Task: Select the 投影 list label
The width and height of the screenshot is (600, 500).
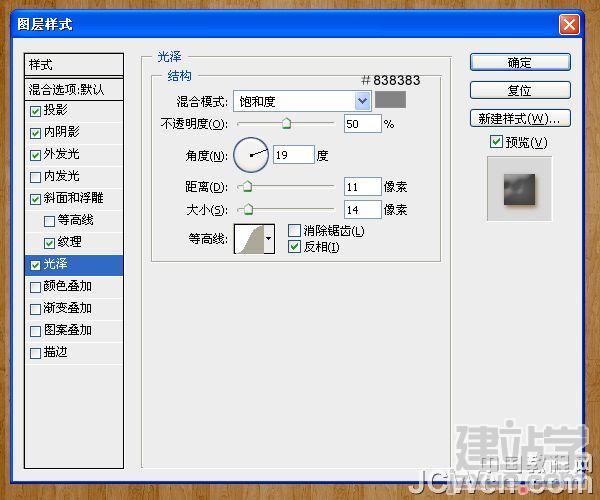Action: [55, 110]
